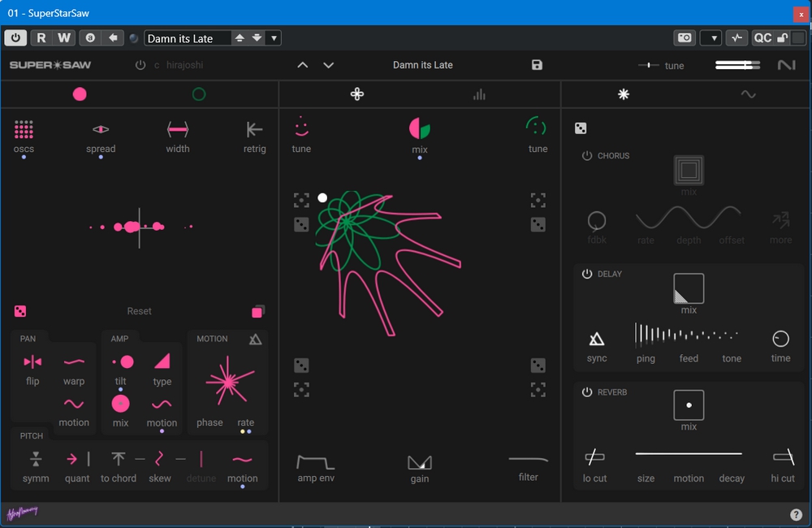
Task: Click the pan flip icon
Action: [x=32, y=361]
